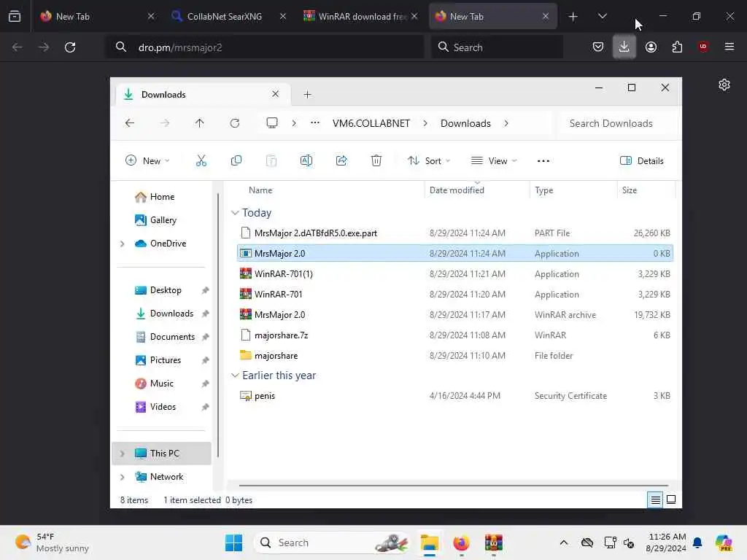747x560 pixels.
Task: Toggle the Details pane button
Action: click(x=642, y=161)
